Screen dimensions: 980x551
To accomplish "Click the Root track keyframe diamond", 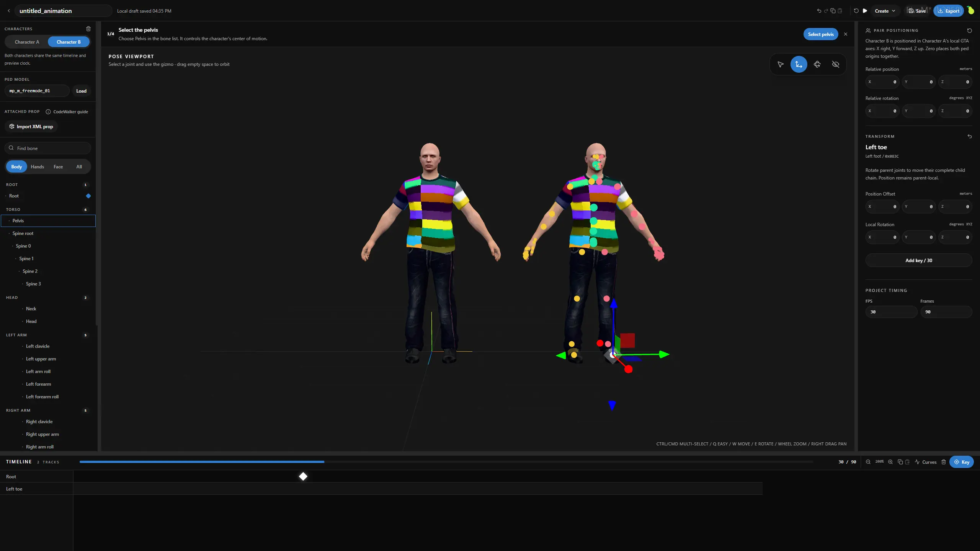I will pos(303,476).
